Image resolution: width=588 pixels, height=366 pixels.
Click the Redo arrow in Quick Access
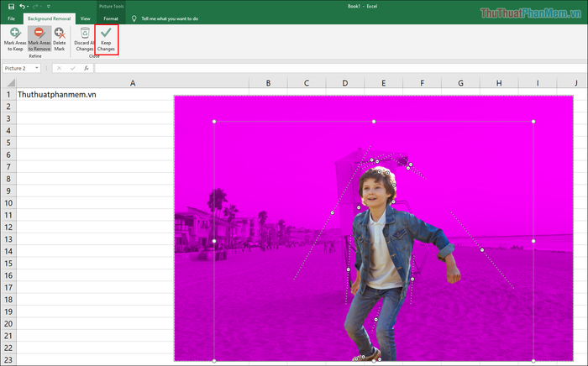click(36, 7)
